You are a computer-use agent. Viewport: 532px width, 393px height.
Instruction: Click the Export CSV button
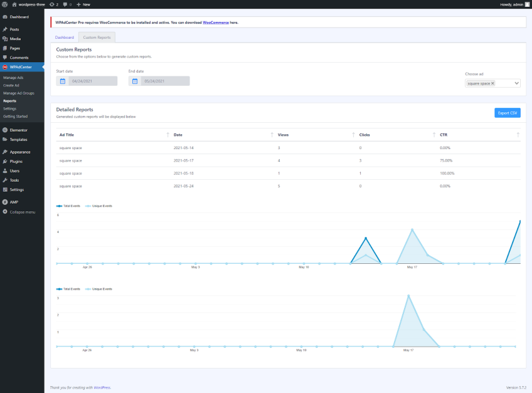[508, 113]
